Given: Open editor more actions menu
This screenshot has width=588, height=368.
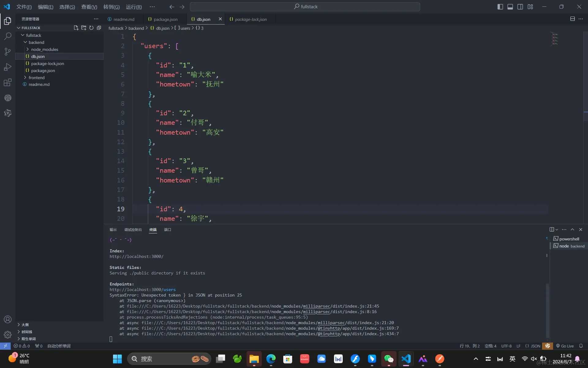Looking at the screenshot, I should pyautogui.click(x=581, y=19).
